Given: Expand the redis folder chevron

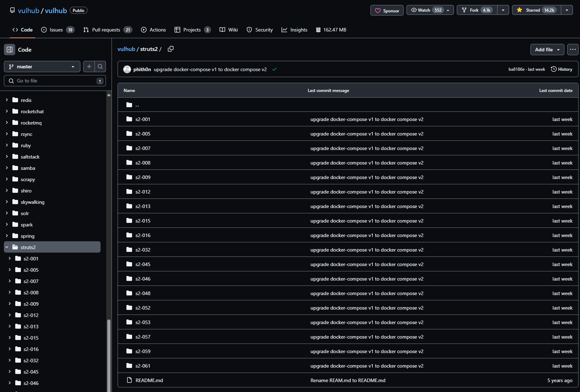Looking at the screenshot, I should tap(7, 100).
